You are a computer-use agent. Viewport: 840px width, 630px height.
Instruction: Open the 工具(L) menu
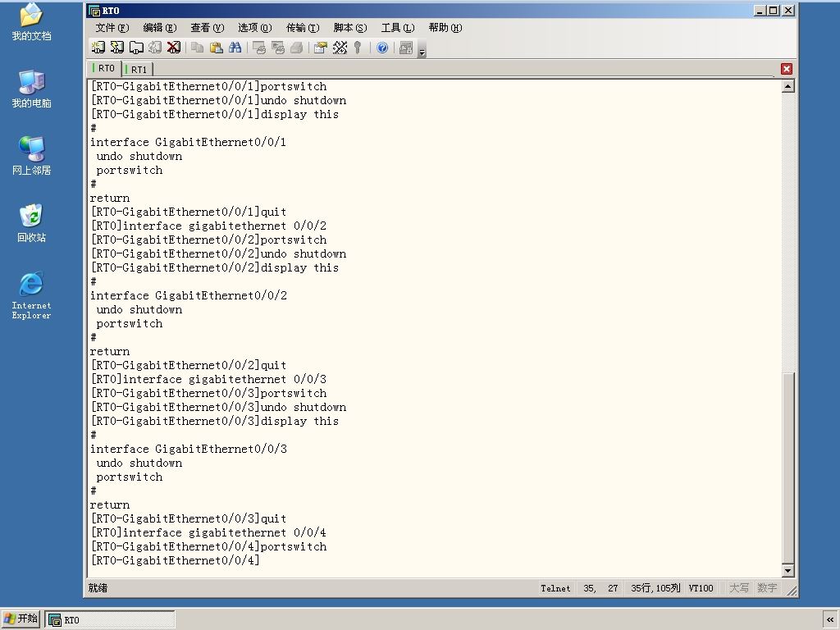coord(398,27)
